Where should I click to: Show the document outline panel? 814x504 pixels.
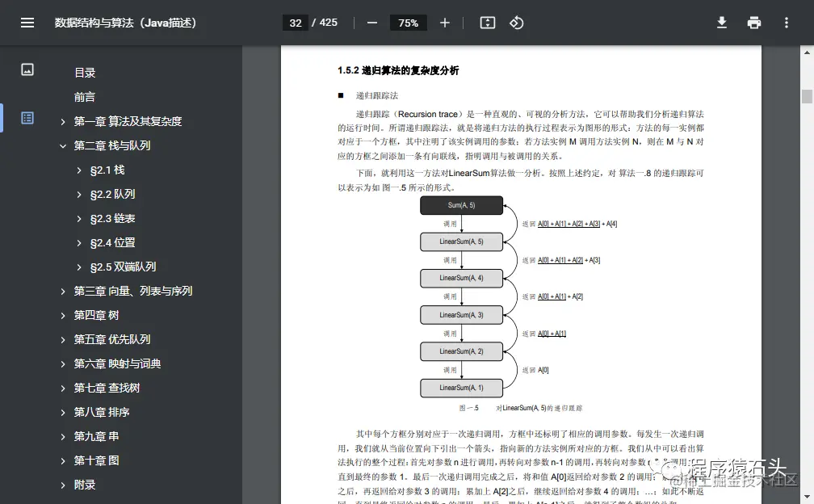coord(27,117)
